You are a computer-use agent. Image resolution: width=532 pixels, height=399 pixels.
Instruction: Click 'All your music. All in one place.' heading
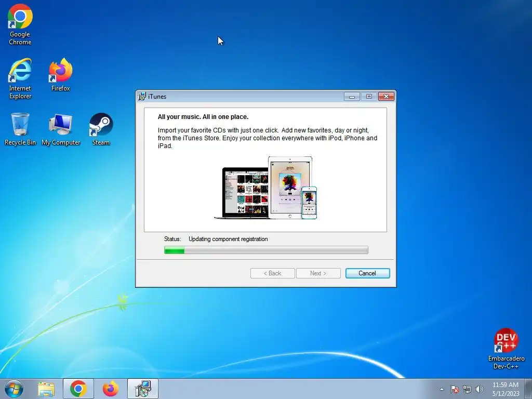(x=203, y=117)
